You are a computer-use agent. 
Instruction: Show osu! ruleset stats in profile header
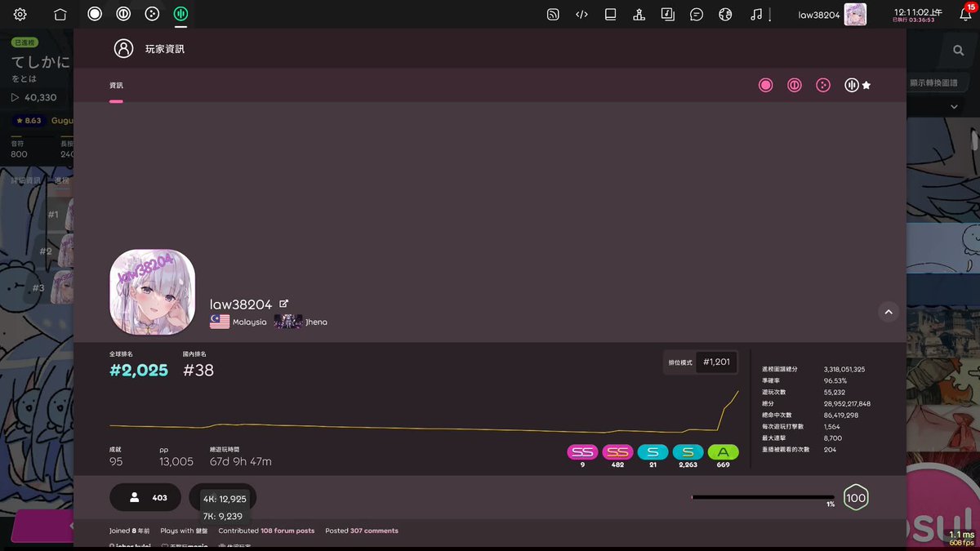(x=765, y=85)
